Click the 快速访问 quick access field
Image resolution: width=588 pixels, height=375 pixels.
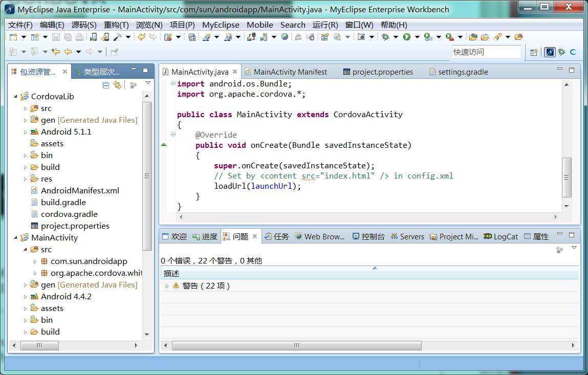[485, 52]
